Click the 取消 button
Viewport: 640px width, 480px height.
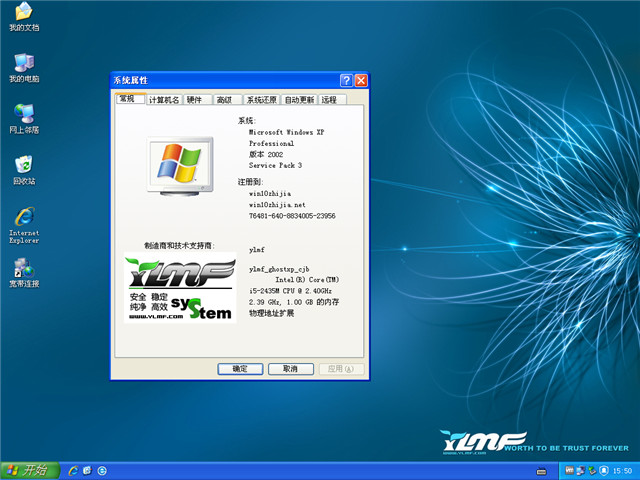pyautogui.click(x=291, y=369)
